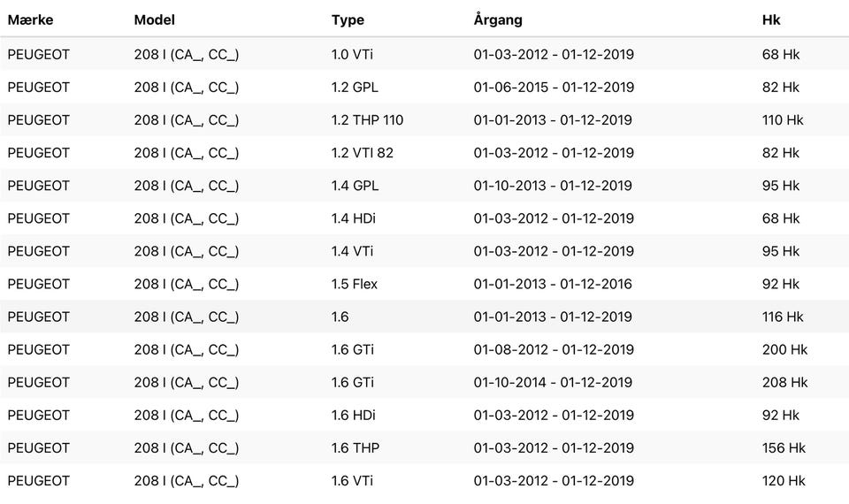The image size is (849, 504).
Task: Click the Årgang column header
Action: tap(498, 19)
